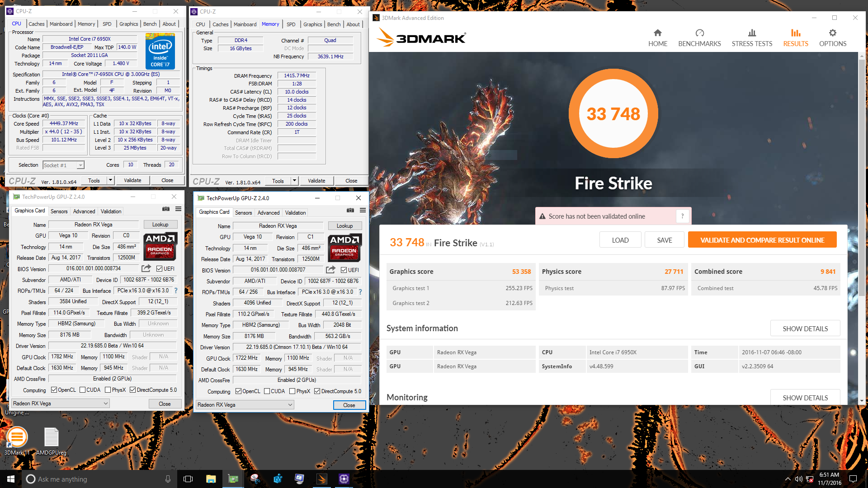Screen dimensions: 868x488
Task: Click Validate button in left CPU-Z
Action: pyautogui.click(x=132, y=180)
